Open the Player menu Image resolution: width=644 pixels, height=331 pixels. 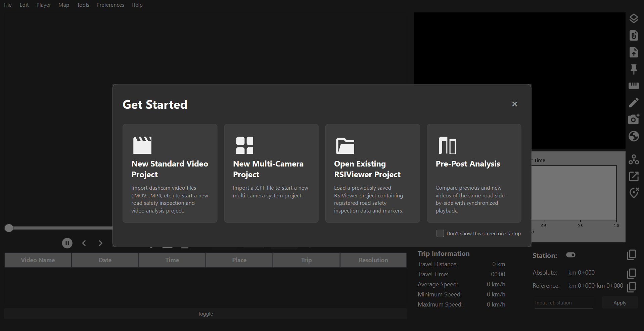(x=44, y=5)
